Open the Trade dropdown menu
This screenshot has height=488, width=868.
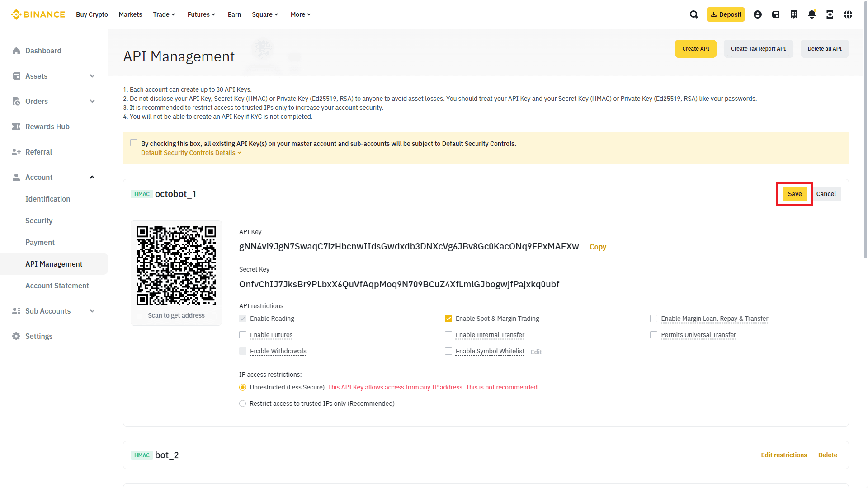point(164,14)
